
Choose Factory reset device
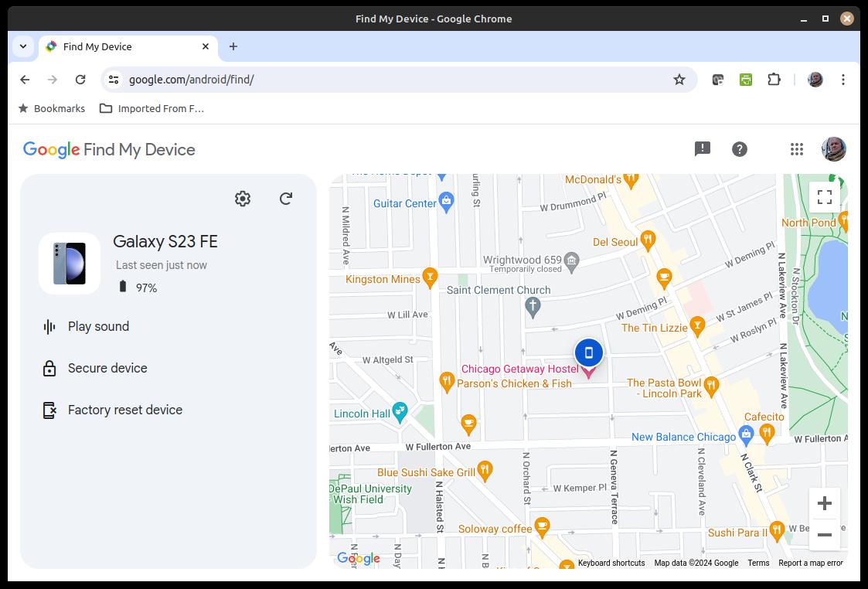[125, 410]
